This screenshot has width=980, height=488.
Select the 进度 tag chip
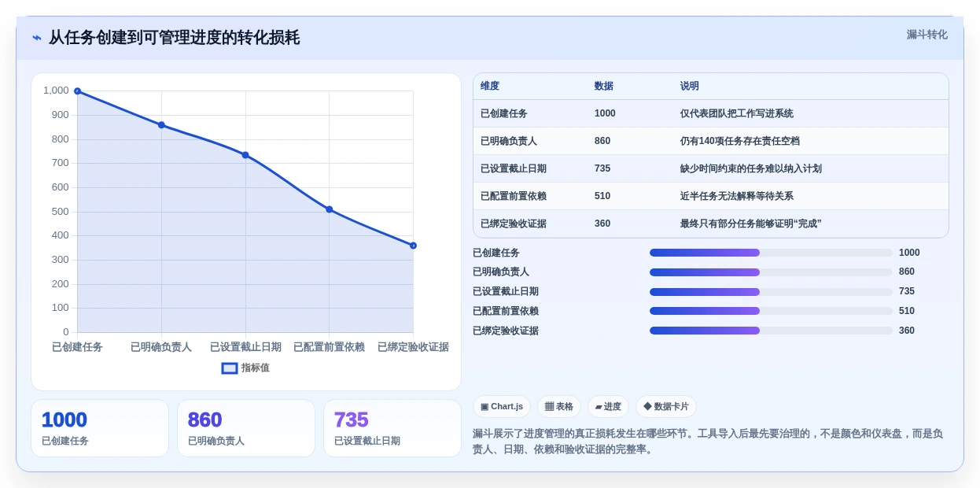pos(608,406)
